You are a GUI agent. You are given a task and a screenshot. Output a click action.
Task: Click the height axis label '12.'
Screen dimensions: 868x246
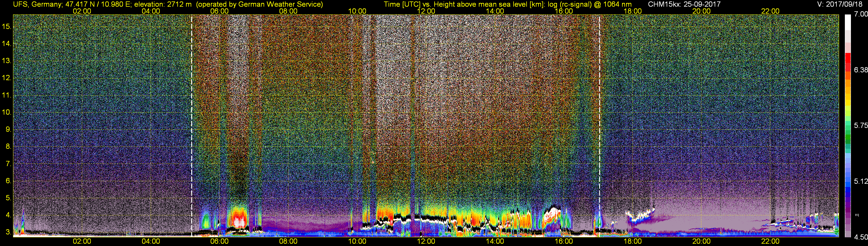[7, 78]
